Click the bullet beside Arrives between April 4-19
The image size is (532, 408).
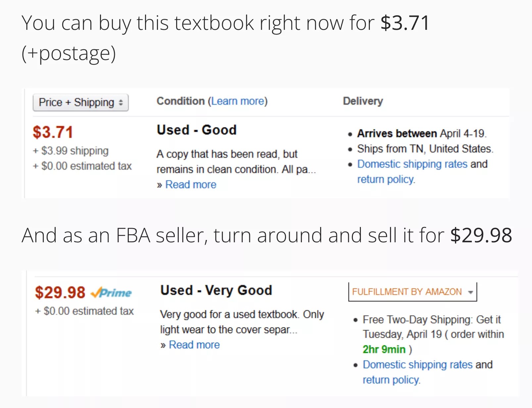coord(351,134)
